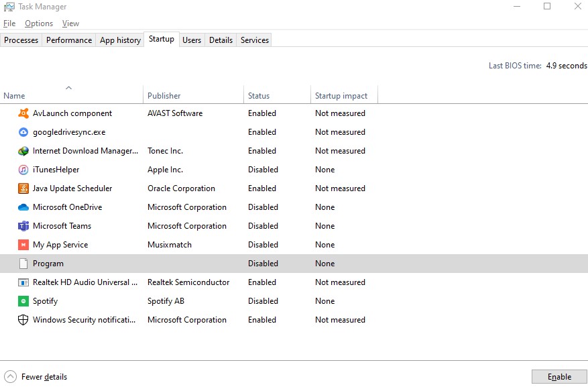588x391 pixels.
Task: Switch to the Details tab
Action: tap(221, 40)
